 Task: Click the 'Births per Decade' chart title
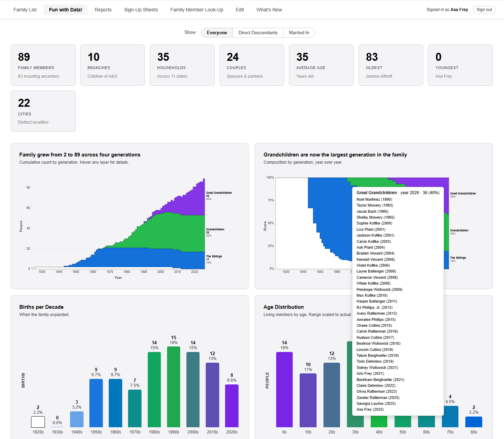coord(41,307)
